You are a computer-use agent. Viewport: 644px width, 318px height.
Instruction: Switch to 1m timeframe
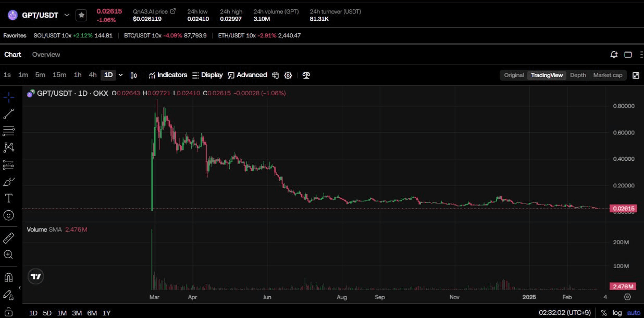[23, 75]
